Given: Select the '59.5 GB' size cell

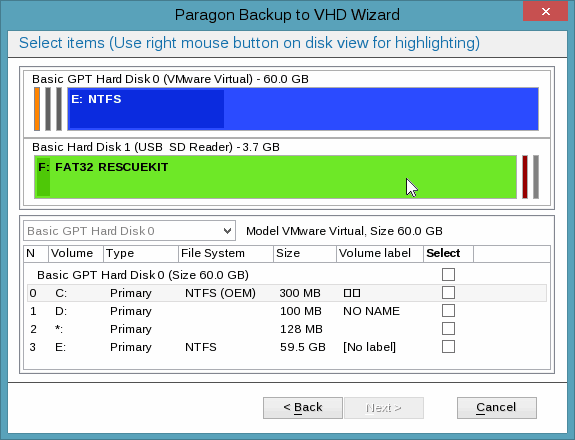Looking at the screenshot, I should point(303,347).
